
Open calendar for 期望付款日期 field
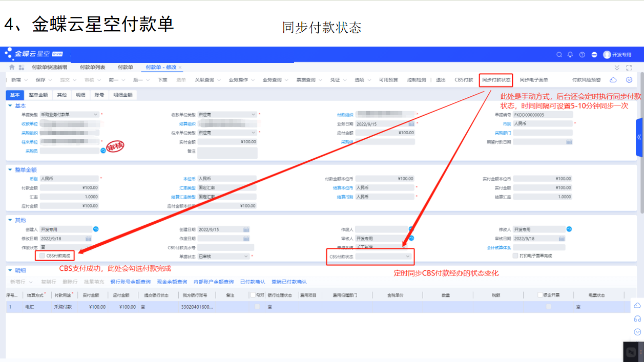point(569,142)
